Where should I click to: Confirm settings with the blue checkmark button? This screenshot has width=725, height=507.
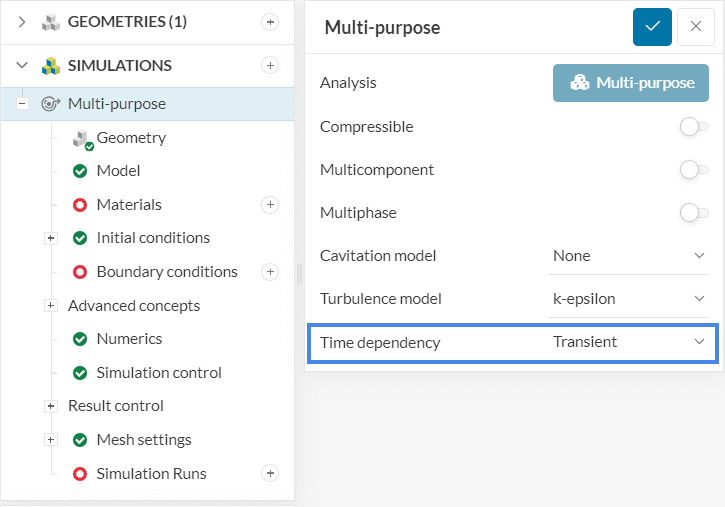click(652, 27)
